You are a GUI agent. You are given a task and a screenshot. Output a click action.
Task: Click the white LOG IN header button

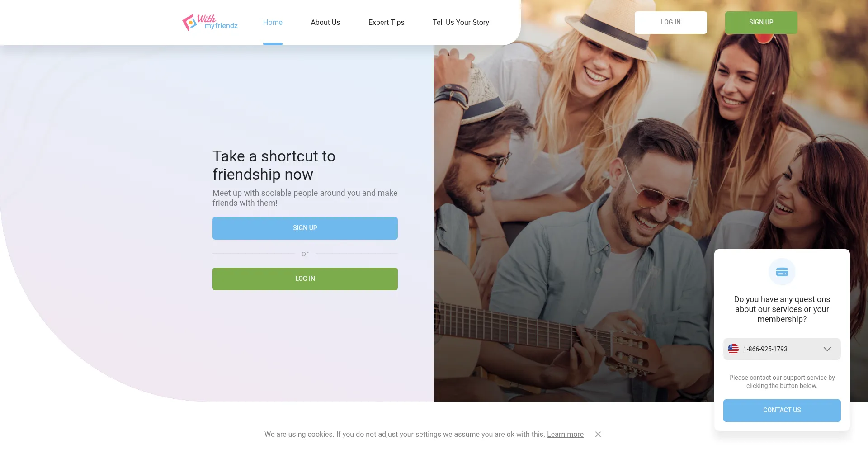pyautogui.click(x=670, y=23)
